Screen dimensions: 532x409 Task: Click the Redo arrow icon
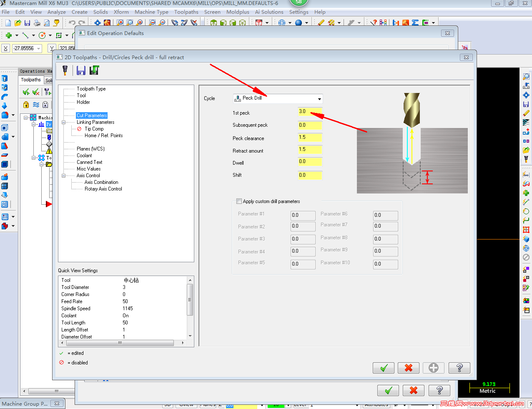click(x=82, y=23)
